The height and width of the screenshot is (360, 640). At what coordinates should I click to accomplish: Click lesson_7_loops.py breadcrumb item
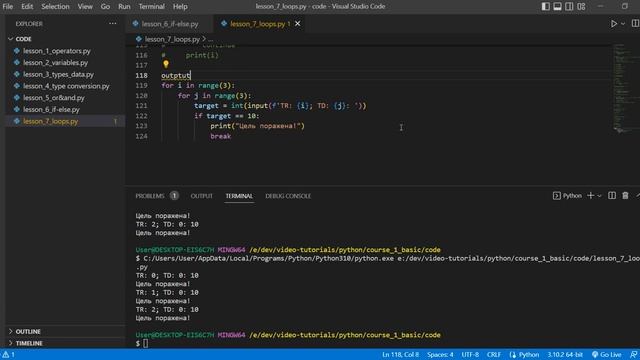[172, 39]
